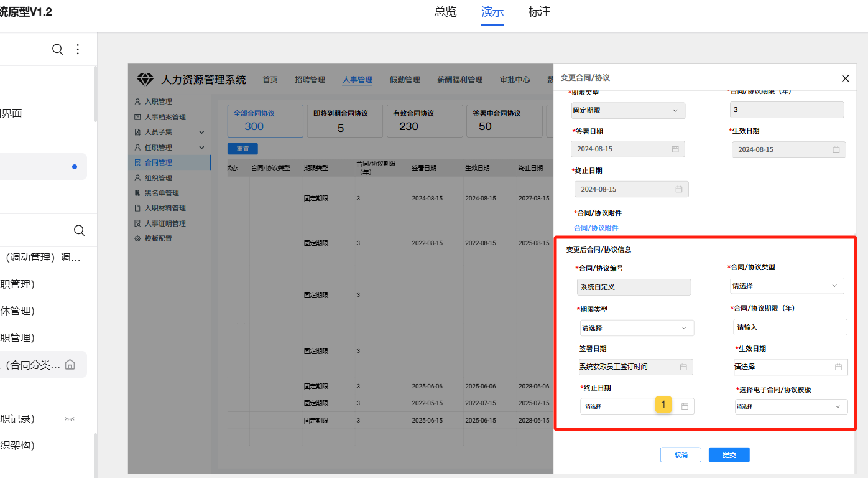Click the blue 提交 button
Image resolution: width=868 pixels, height=478 pixels.
[729, 455]
